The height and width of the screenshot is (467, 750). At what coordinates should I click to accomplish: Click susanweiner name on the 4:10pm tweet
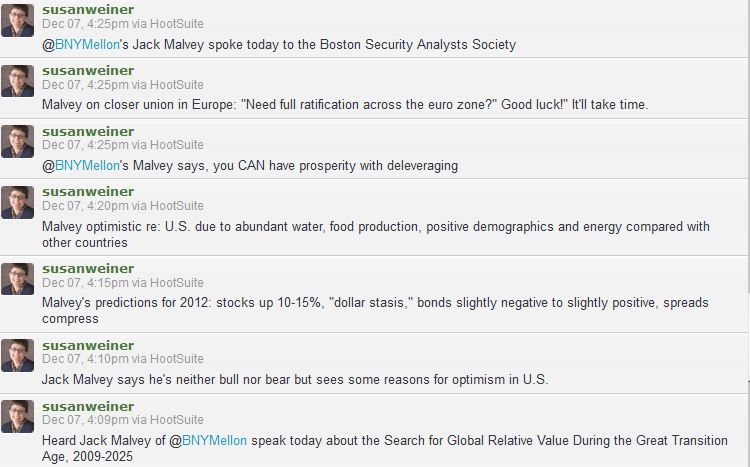[88, 345]
